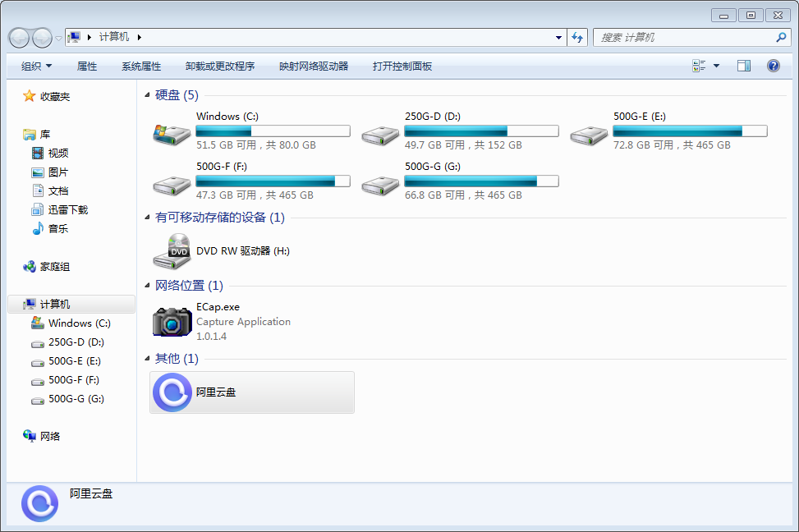Toggle the preview pane icon
Screen dimensions: 799x532
pos(744,66)
